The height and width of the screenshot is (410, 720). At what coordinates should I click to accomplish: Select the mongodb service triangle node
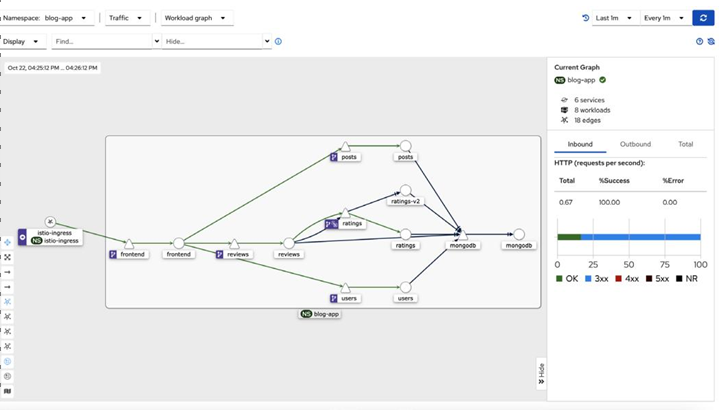click(463, 235)
